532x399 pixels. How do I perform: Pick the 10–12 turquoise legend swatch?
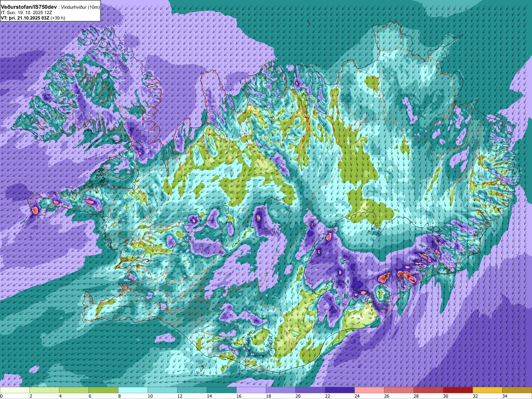point(163,390)
